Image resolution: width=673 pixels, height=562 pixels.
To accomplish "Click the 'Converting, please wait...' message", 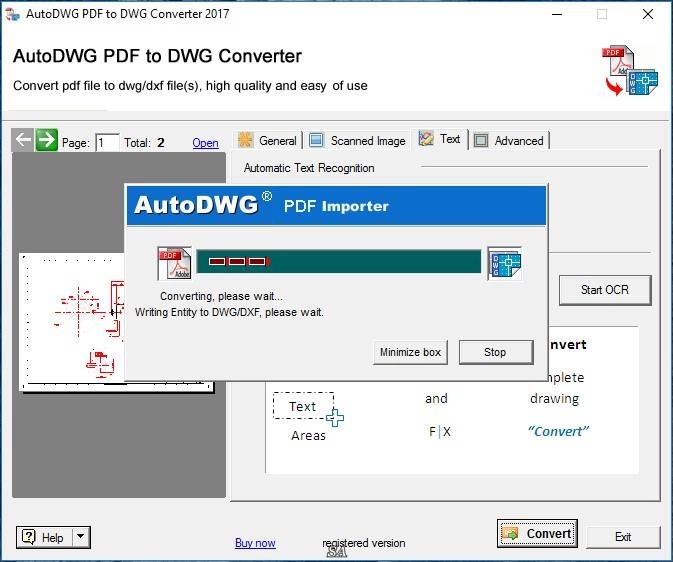I will (x=221, y=296).
